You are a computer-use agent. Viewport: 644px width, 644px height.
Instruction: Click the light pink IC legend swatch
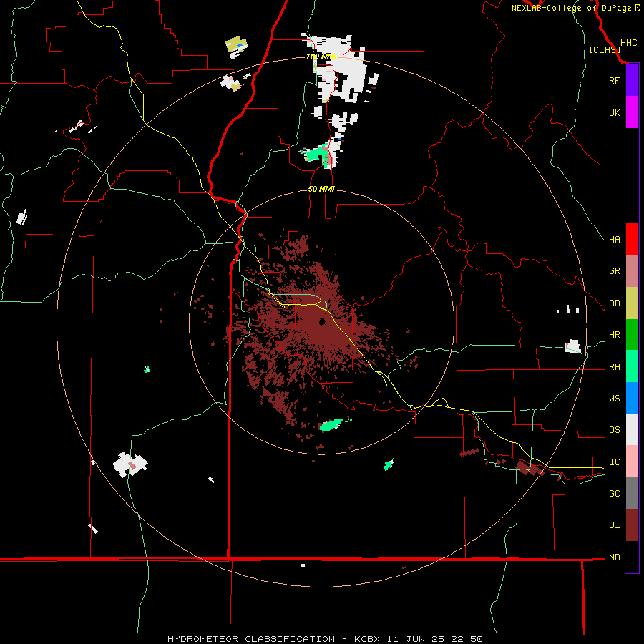click(x=632, y=462)
